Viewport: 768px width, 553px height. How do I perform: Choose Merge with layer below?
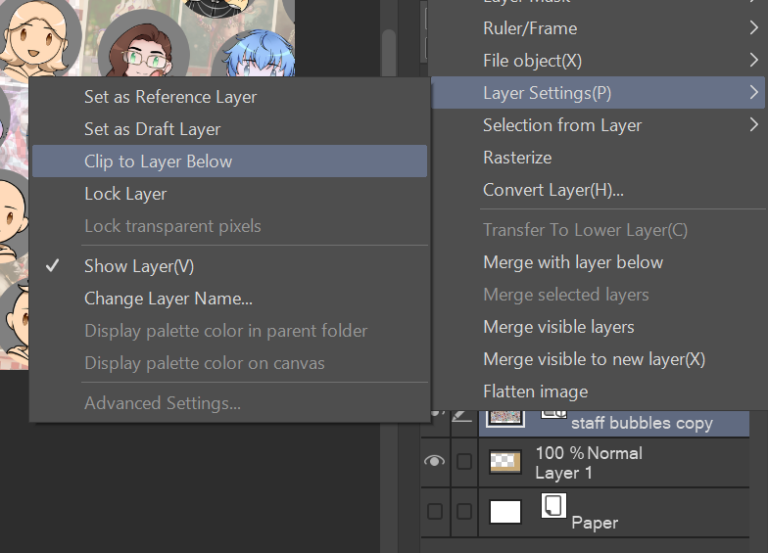pyautogui.click(x=598, y=262)
